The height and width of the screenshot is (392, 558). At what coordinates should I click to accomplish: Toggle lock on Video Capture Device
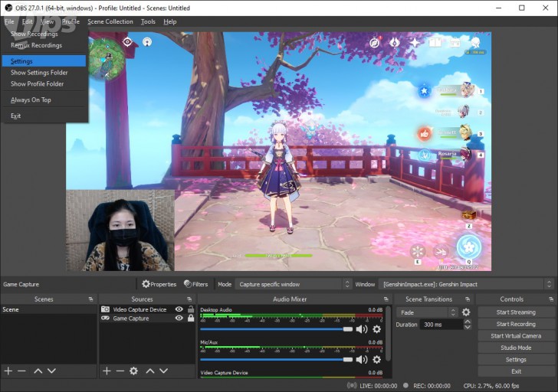click(x=191, y=309)
